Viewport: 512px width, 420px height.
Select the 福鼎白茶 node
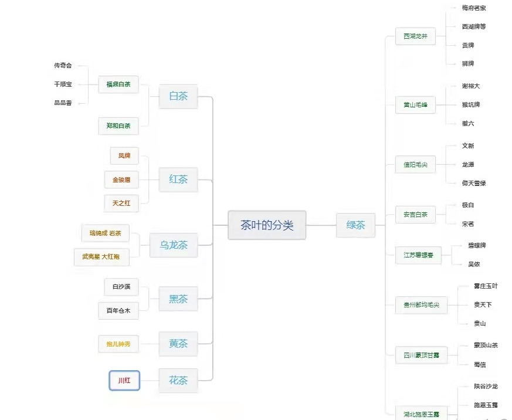click(x=118, y=84)
